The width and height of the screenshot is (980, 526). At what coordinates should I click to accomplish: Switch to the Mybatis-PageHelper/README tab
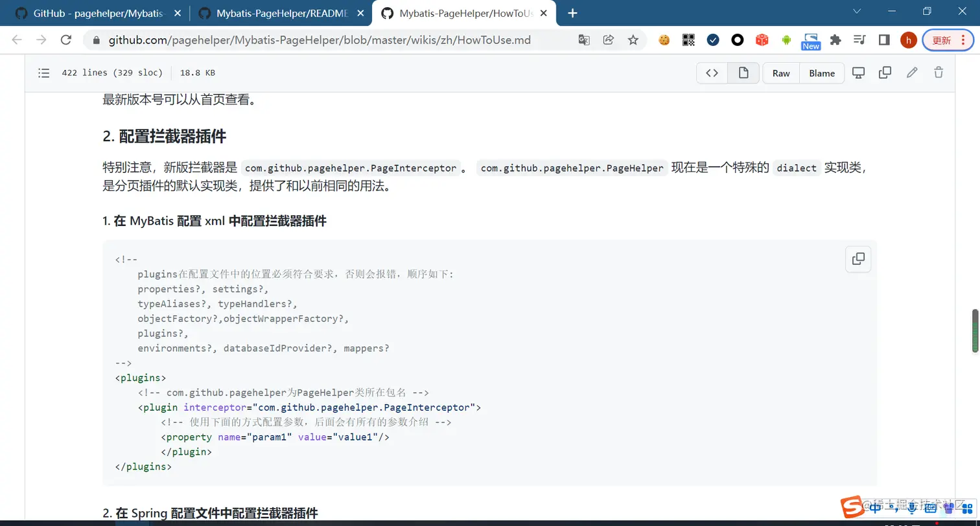click(281, 13)
